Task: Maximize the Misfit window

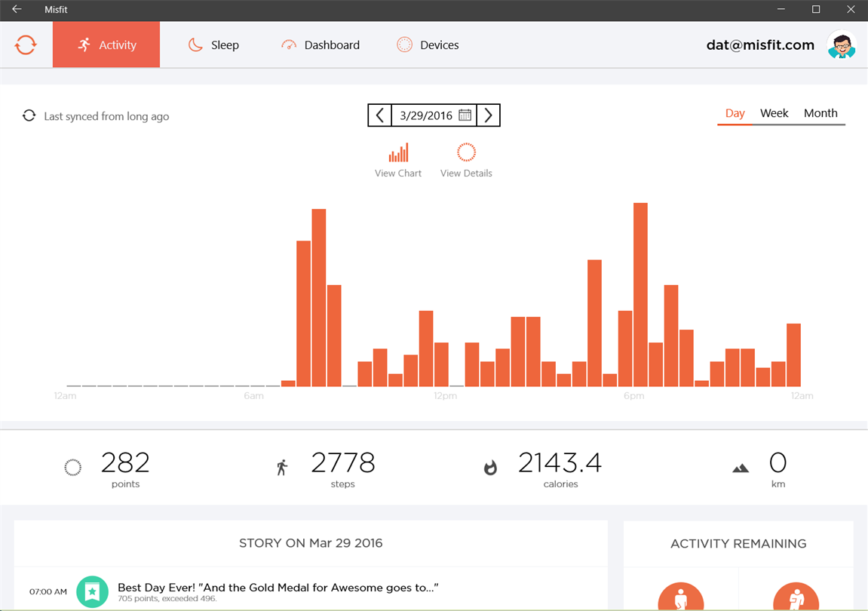Action: 816,9
